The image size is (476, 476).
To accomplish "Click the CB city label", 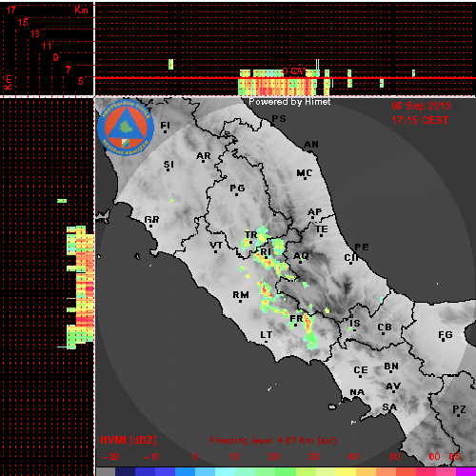I will tap(385, 327).
